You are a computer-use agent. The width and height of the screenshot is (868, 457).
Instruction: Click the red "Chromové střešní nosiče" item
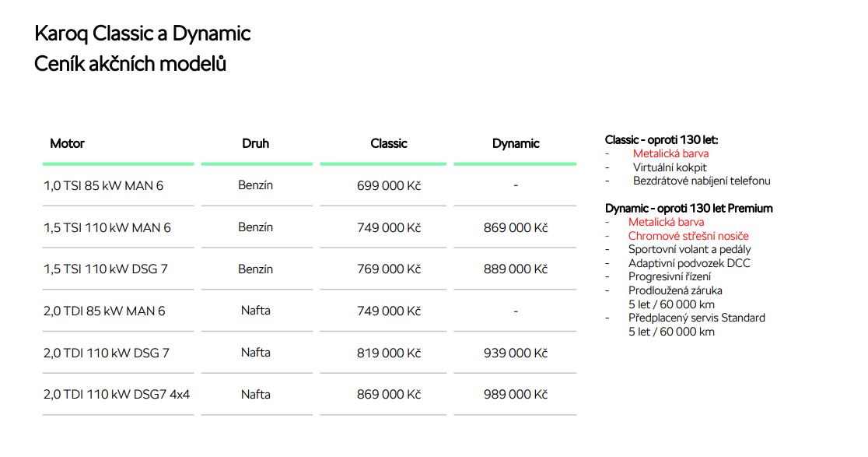688,236
